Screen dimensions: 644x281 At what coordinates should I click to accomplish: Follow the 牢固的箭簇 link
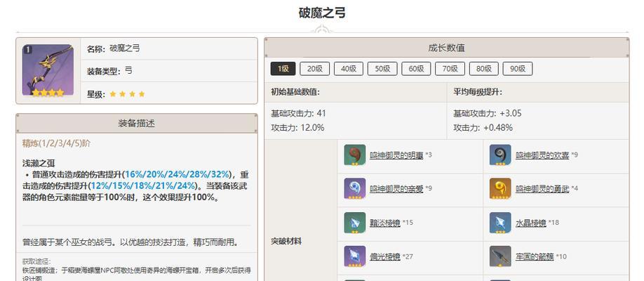coord(535,256)
